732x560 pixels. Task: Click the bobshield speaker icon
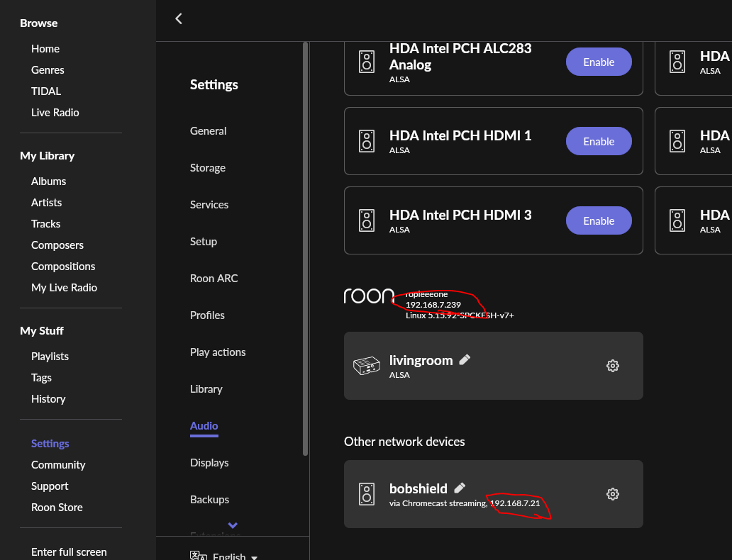point(367,494)
